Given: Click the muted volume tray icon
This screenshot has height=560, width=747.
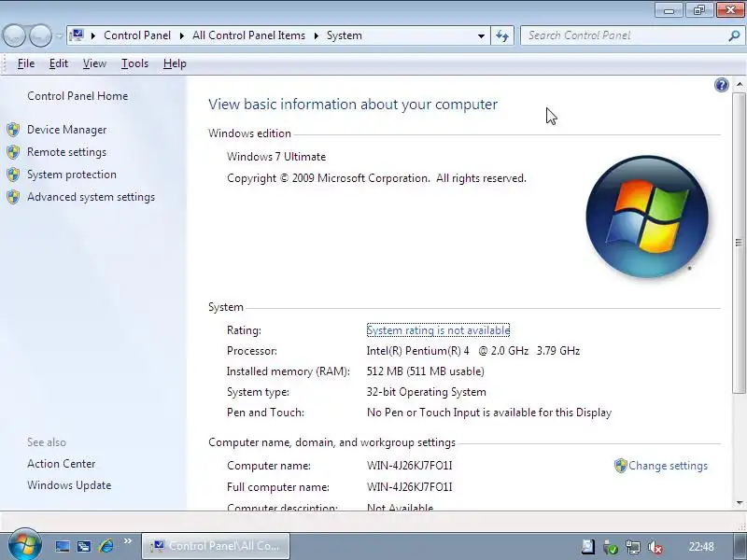Looking at the screenshot, I should click(x=655, y=547).
